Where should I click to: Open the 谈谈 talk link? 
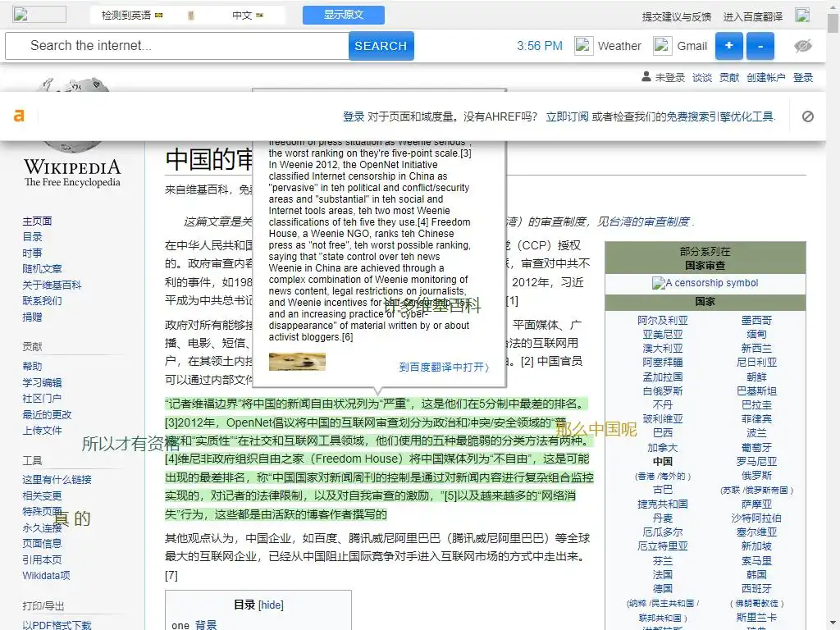pyautogui.click(x=702, y=78)
